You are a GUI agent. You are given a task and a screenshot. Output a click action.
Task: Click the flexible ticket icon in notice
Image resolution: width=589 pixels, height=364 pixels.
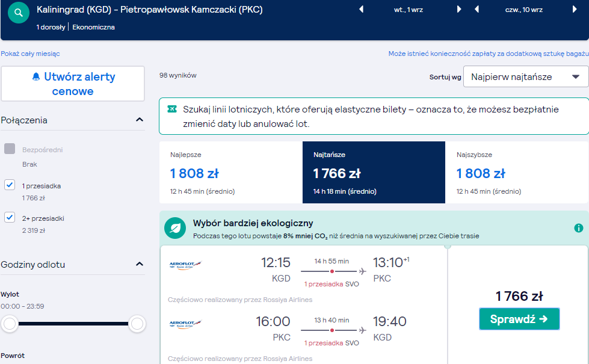(x=171, y=110)
